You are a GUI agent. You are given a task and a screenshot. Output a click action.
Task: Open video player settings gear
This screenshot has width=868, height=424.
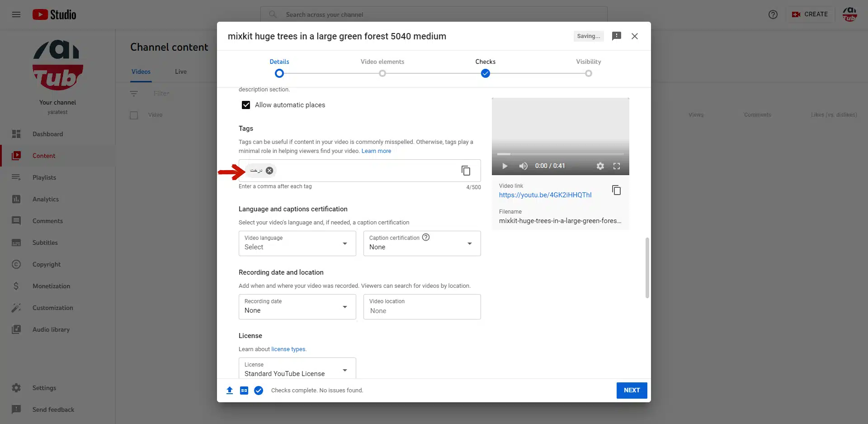coord(600,166)
